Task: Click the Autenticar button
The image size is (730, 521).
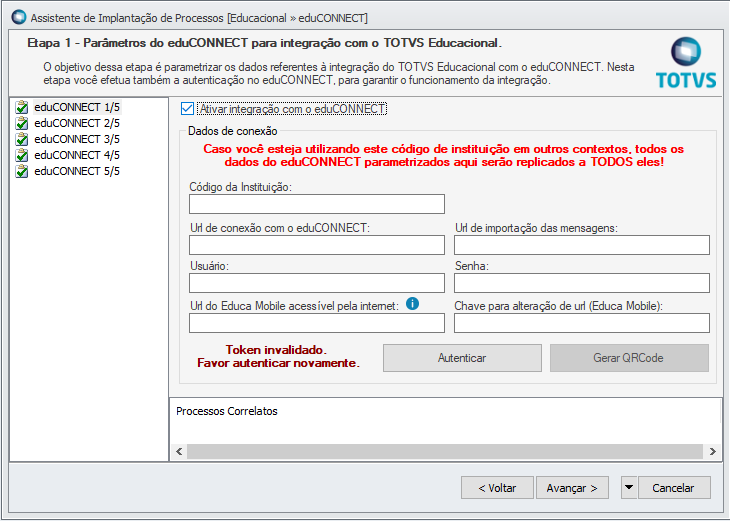Action: [462, 358]
